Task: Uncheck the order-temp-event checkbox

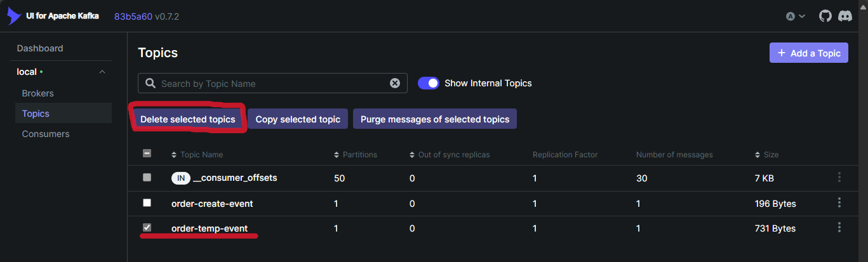Action: point(147,227)
